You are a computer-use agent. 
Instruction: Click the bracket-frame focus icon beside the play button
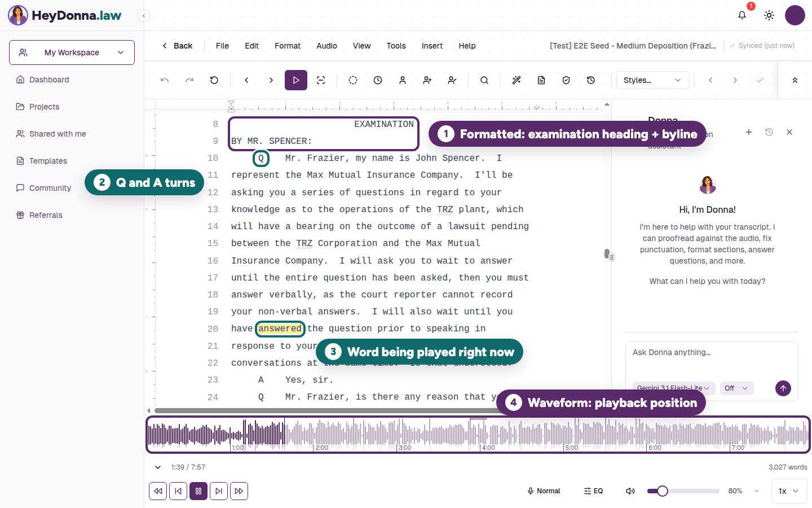pos(321,80)
